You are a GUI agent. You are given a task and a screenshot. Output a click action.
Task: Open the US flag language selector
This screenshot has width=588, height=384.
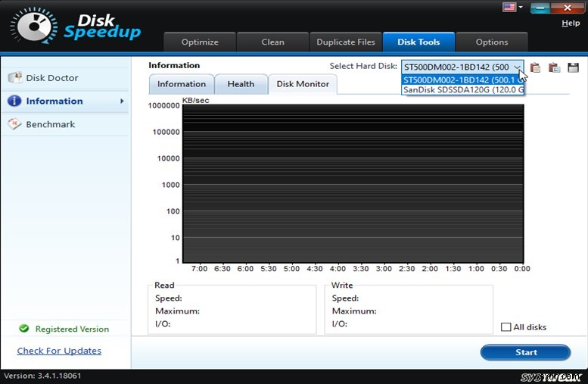click(x=509, y=7)
